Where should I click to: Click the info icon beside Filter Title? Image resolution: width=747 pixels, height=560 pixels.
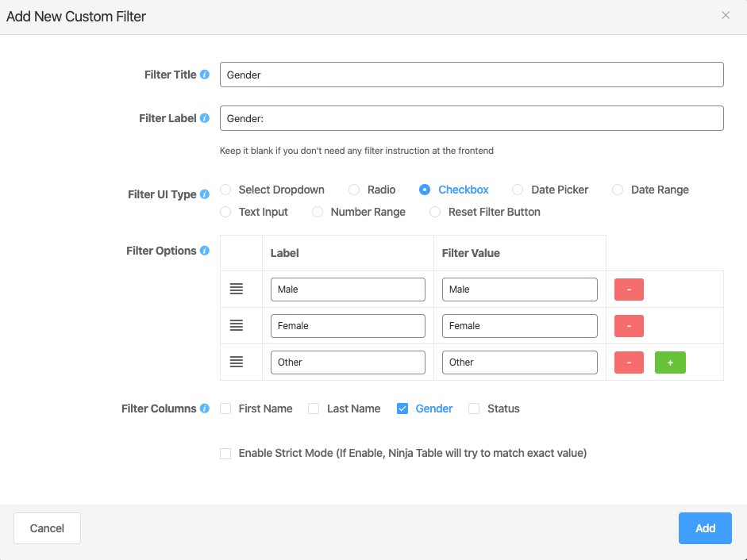205,75
